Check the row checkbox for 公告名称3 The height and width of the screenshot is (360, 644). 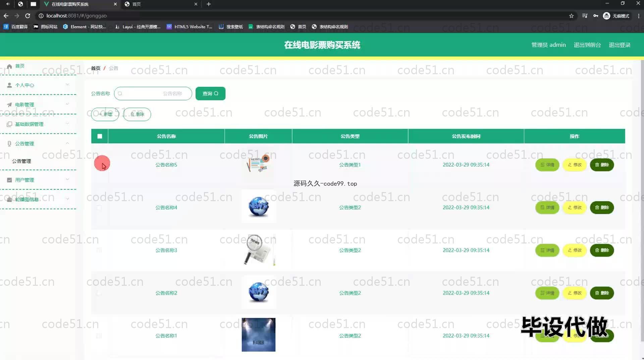[99, 250]
